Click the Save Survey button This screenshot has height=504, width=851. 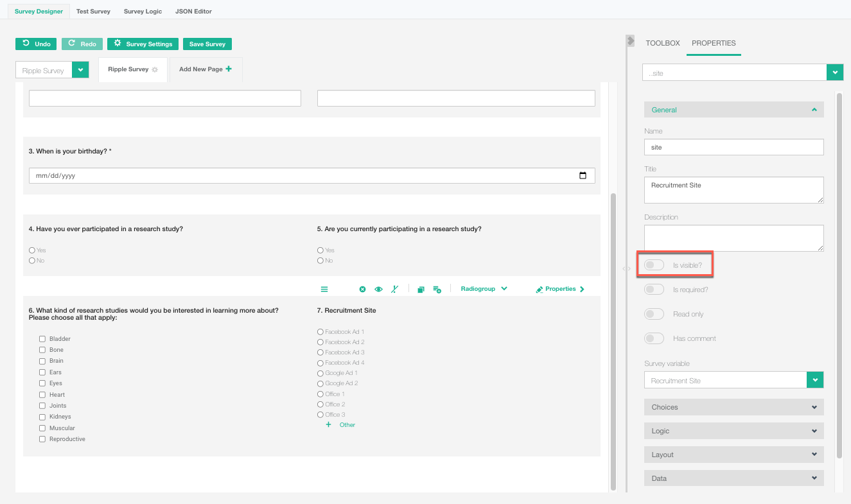207,44
